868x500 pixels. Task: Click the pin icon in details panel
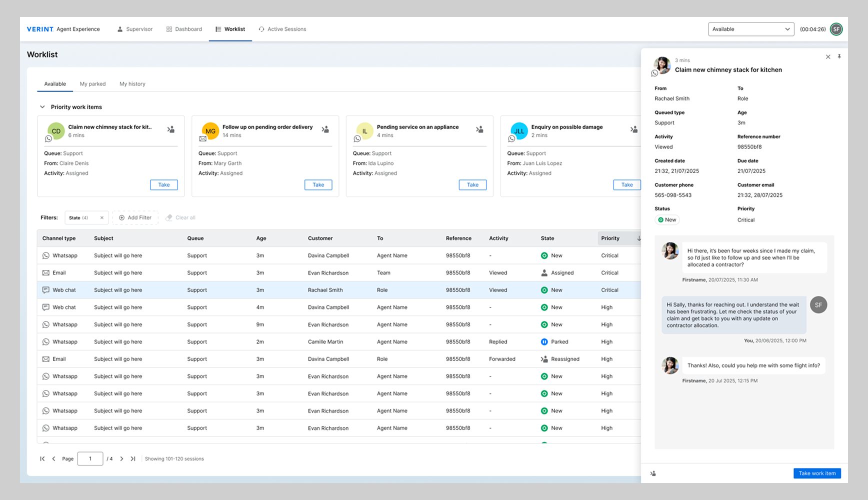pyautogui.click(x=839, y=56)
